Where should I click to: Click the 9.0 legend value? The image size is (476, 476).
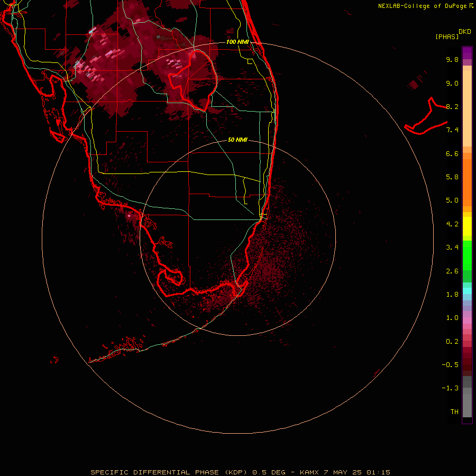click(452, 83)
